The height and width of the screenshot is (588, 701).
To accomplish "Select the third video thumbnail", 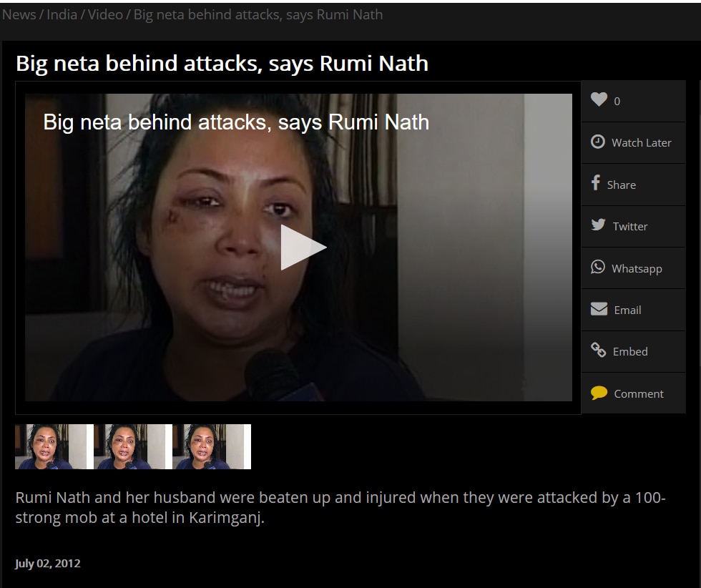I will (x=212, y=446).
